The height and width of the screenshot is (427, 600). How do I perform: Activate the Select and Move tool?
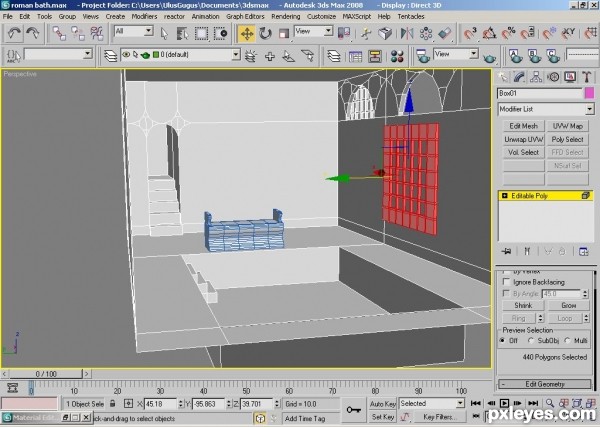coord(247,34)
